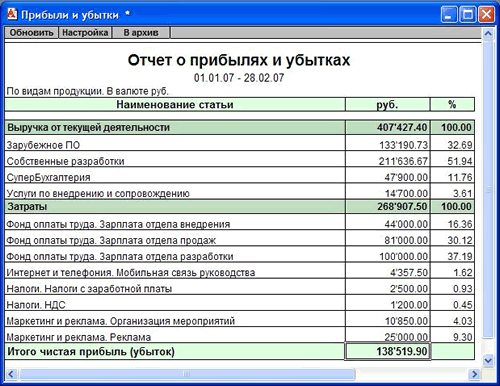Click the value 407'427.40
The width and height of the screenshot is (500, 386).
click(x=402, y=128)
